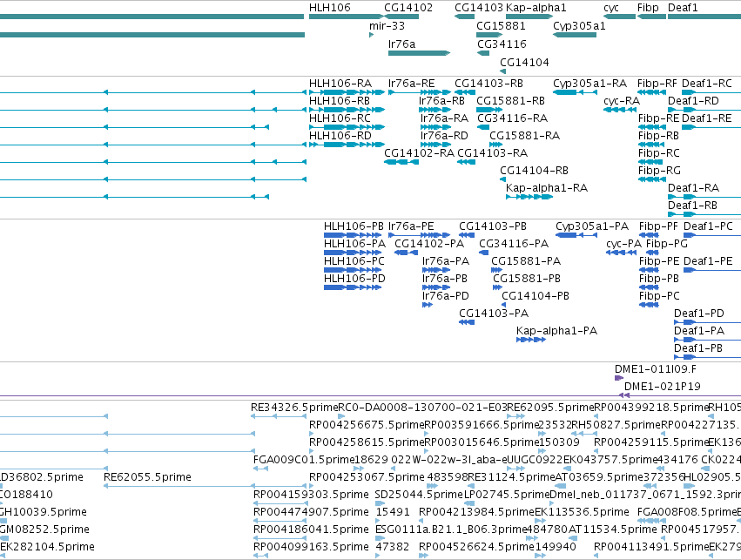This screenshot has height=560, width=741.
Task: Click the HLH106-PB protein label
Action: click(x=354, y=226)
